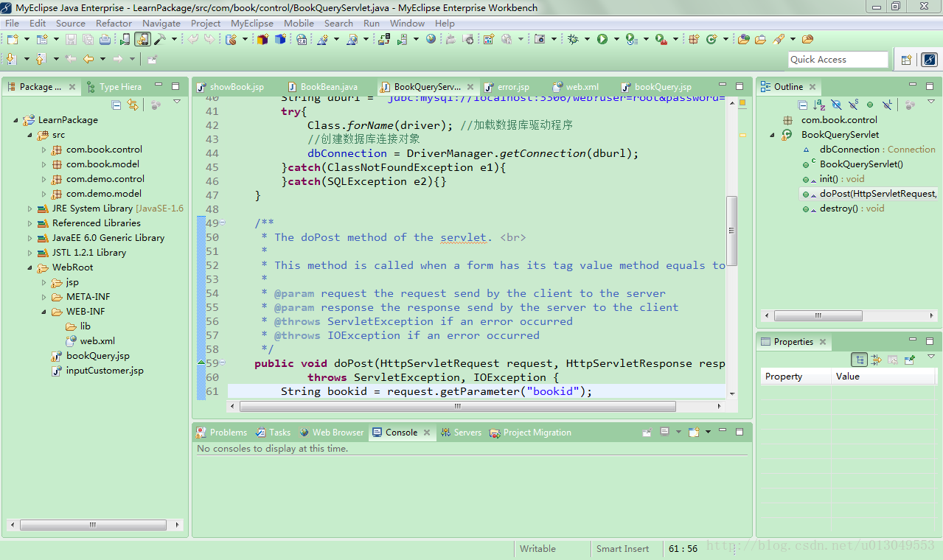This screenshot has height=560, width=943.
Task: Switch to Type Hierarchy tab
Action: 114,87
